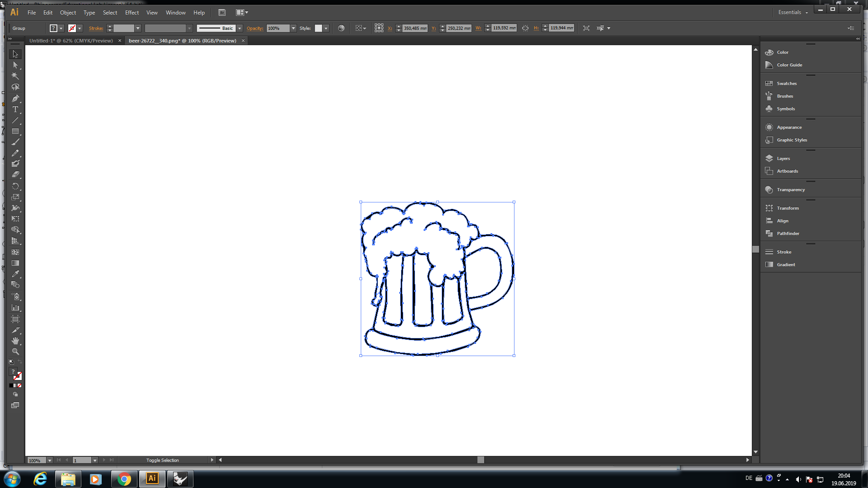The width and height of the screenshot is (868, 488).
Task: Open the zoom level dropdown
Action: point(50,460)
